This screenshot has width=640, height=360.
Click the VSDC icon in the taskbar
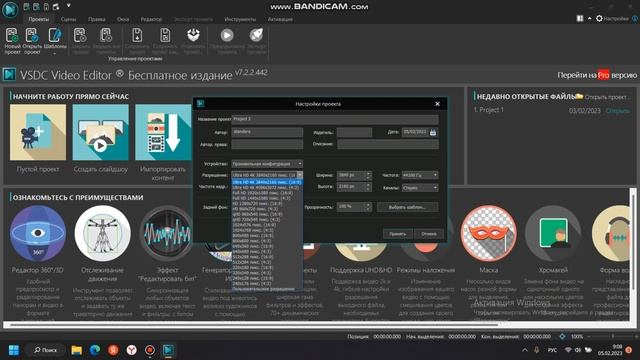pyautogui.click(x=168, y=350)
